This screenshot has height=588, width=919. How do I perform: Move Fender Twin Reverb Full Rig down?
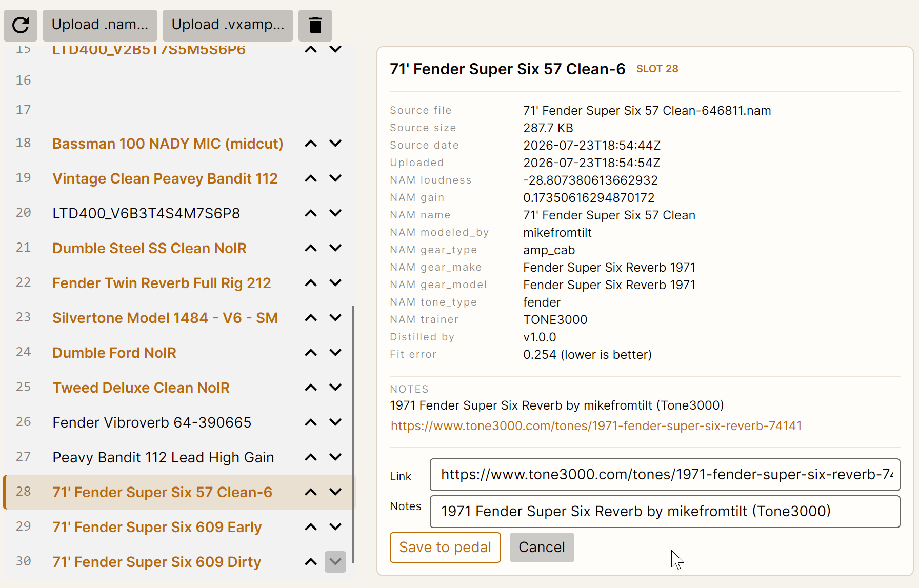335,283
